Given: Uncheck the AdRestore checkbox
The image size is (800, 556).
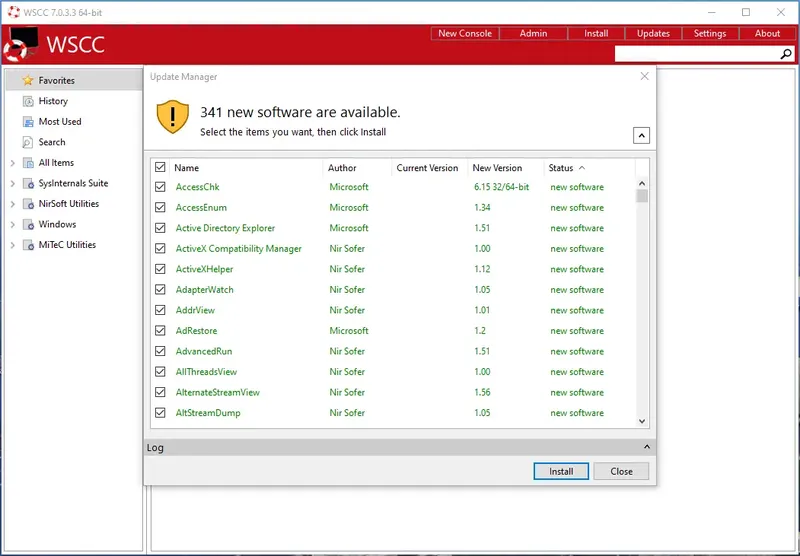Looking at the screenshot, I should tap(160, 331).
